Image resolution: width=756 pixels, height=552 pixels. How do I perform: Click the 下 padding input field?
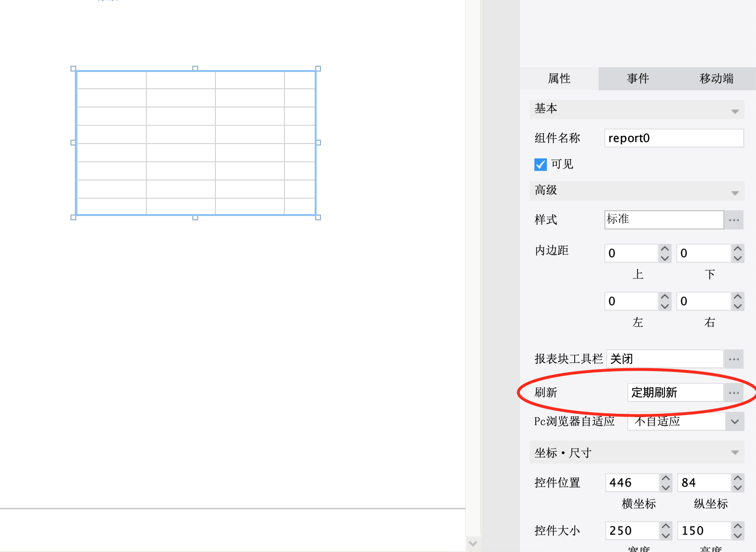pos(704,253)
